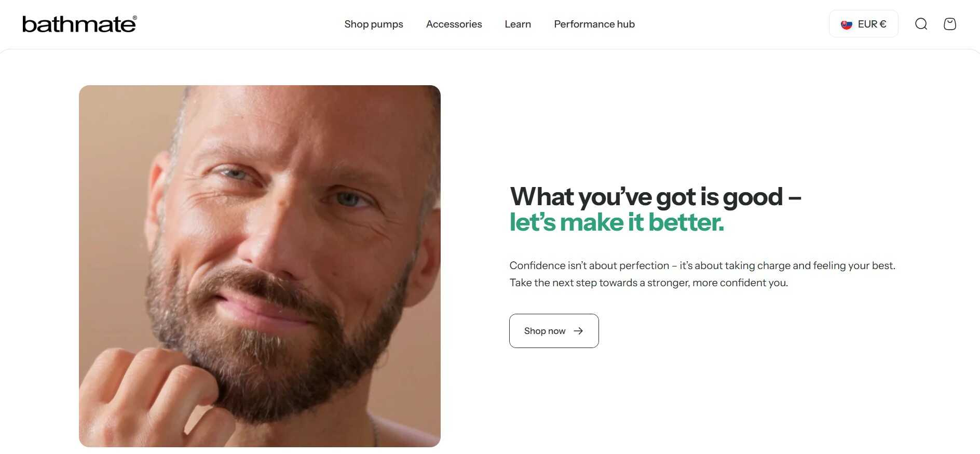Click the green headline 'let's make it better'
980x454 pixels.
616,221
